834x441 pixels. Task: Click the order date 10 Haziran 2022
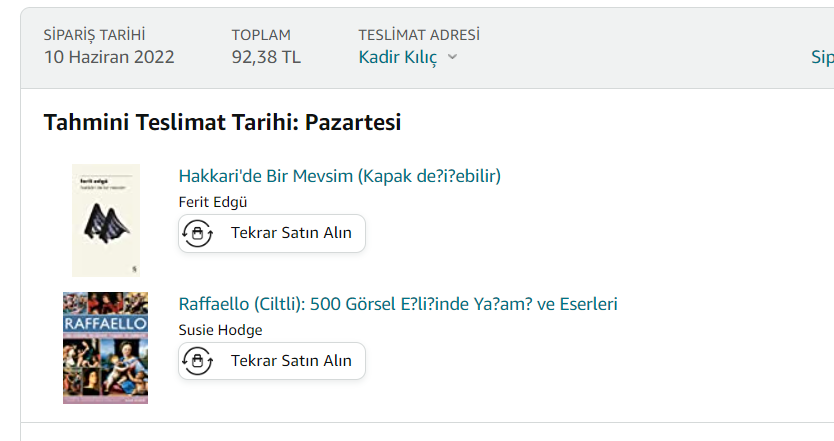109,57
